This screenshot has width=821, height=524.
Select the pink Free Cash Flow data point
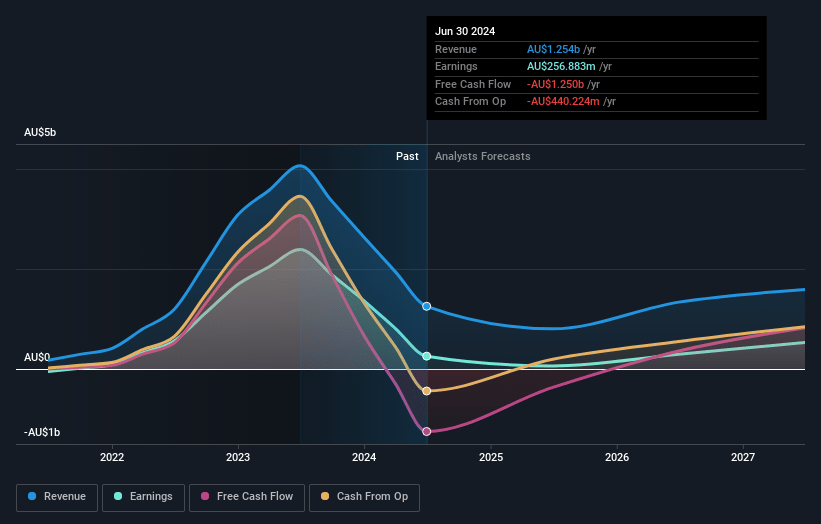(x=427, y=431)
